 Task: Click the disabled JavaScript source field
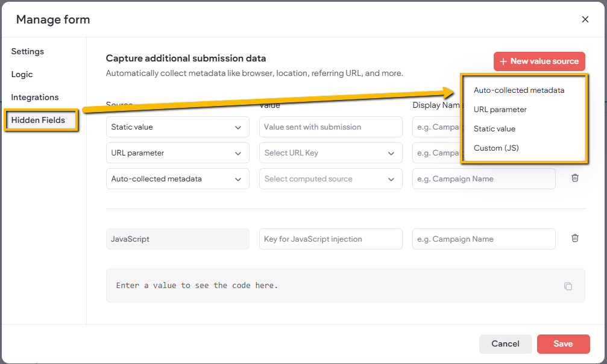click(x=178, y=239)
